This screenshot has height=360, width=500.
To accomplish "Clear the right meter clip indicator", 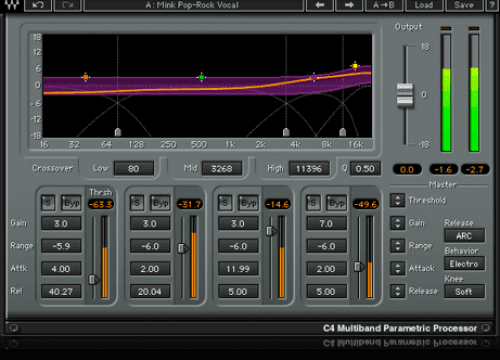I will pos(474,29).
